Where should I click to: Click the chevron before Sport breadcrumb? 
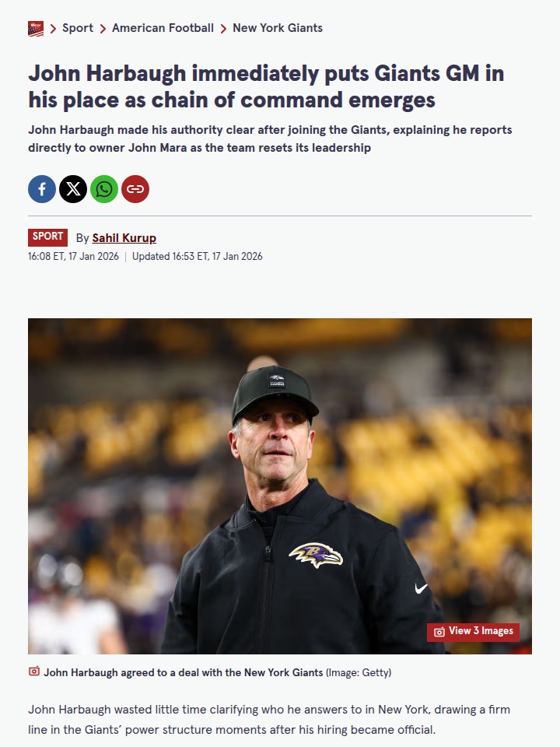point(54,29)
